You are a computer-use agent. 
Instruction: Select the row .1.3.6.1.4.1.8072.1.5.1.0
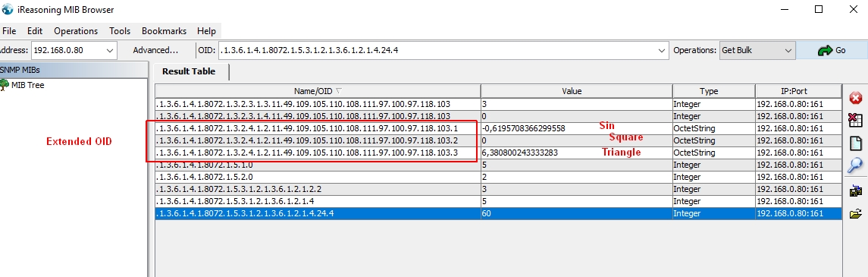pyautogui.click(x=498, y=165)
